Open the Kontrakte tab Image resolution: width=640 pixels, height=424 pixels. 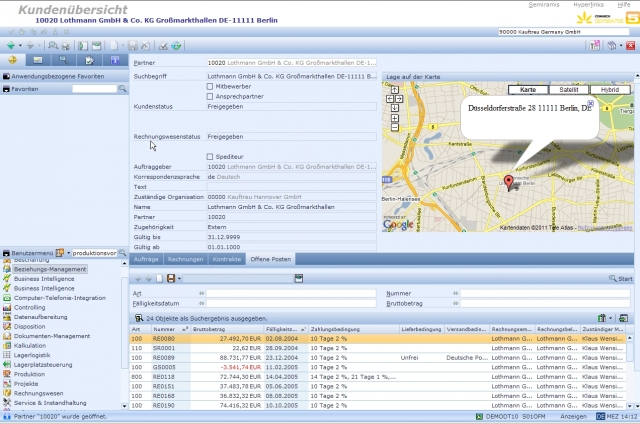coord(227,259)
